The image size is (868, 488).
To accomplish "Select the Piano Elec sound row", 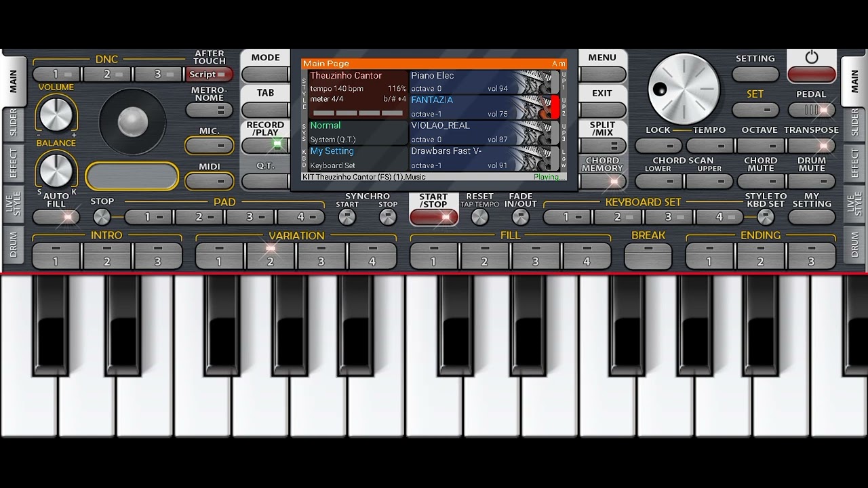I will pyautogui.click(x=484, y=82).
